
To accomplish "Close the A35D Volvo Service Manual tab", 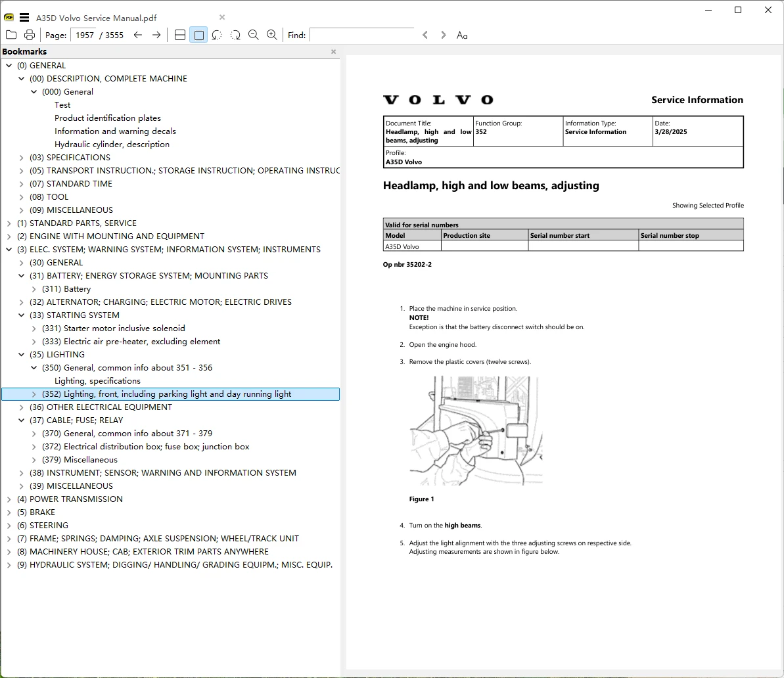I will pyautogui.click(x=222, y=17).
